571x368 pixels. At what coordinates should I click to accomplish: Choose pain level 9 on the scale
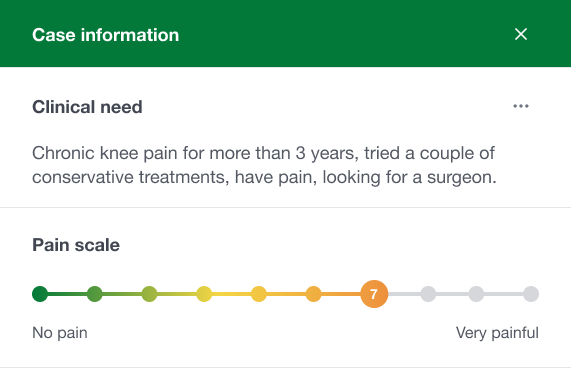pos(476,294)
